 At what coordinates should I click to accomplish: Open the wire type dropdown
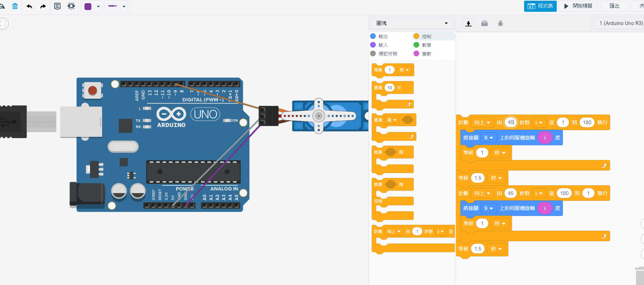point(116,6)
